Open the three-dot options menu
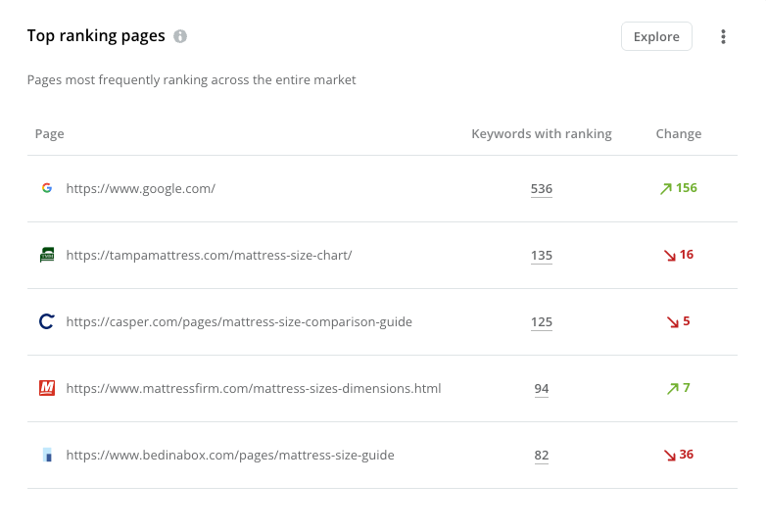Screen dimensions: 766x532 coord(723,36)
